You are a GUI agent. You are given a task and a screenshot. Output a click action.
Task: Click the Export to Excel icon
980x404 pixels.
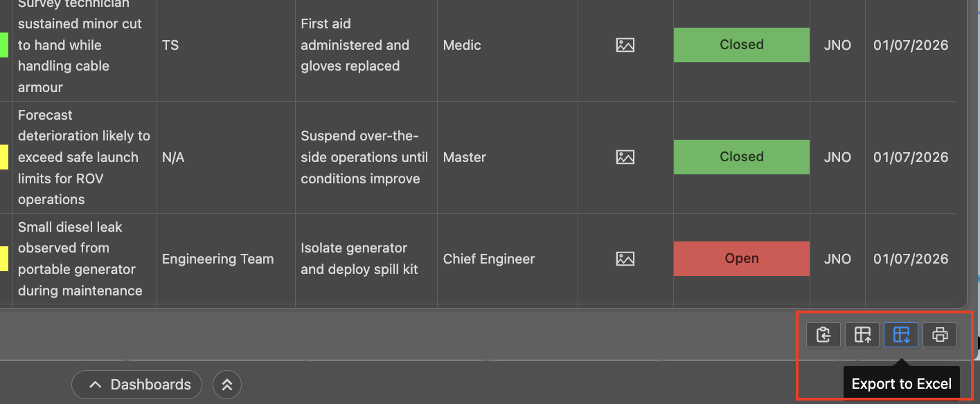(x=901, y=335)
